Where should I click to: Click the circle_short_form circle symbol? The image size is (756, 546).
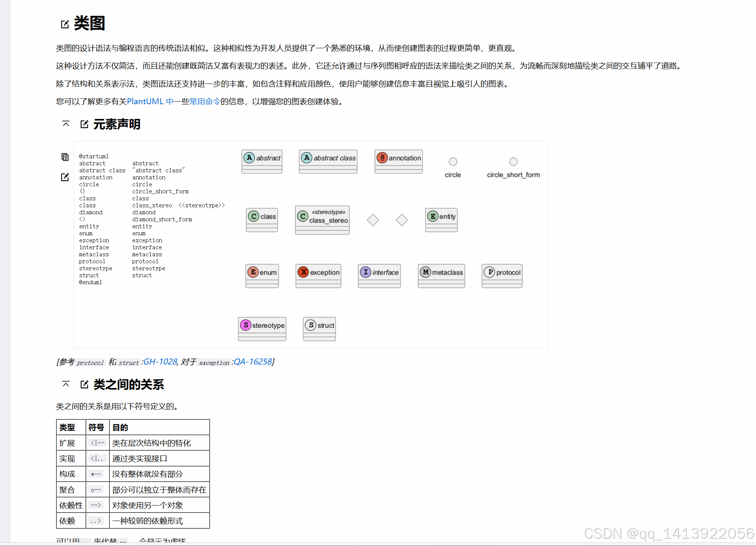pos(513,162)
